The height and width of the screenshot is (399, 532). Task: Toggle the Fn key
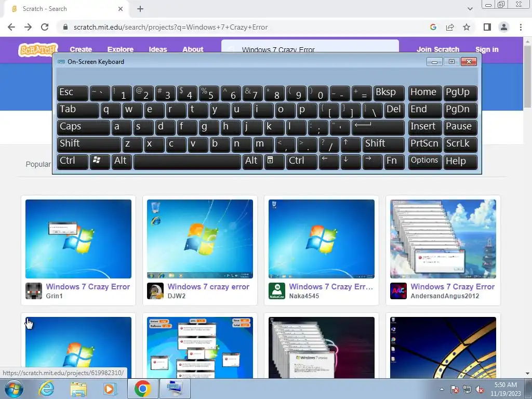(394, 162)
